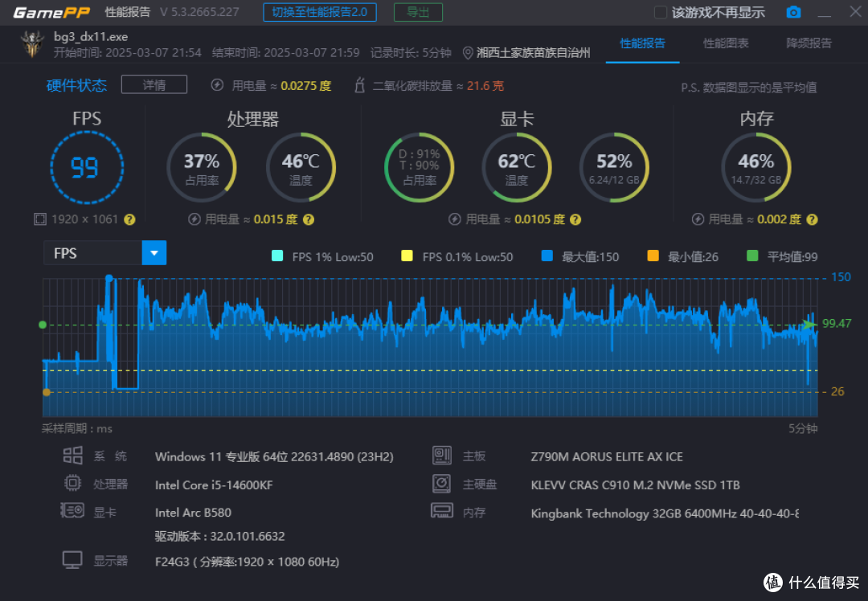Click the 导出 export button

418,12
